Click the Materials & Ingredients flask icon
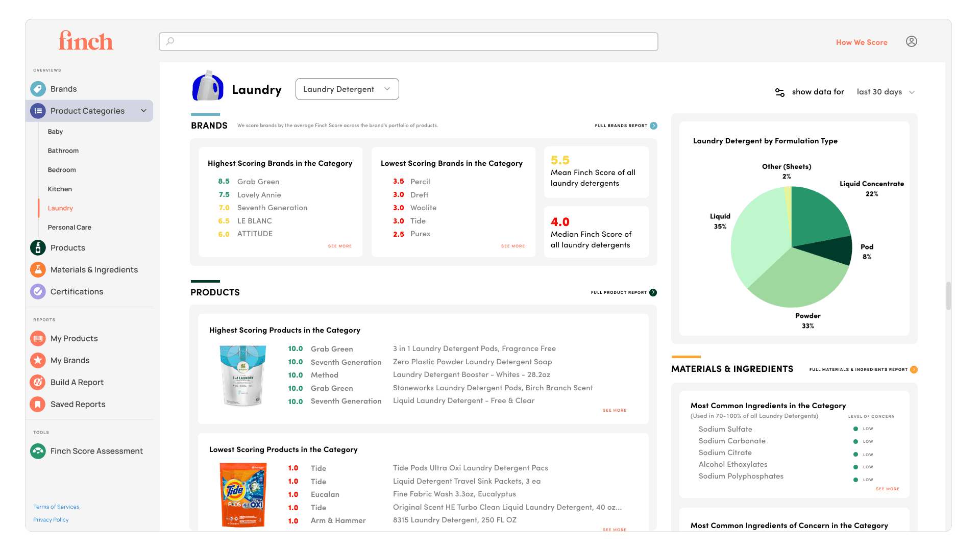This screenshot has height=551, width=980. click(38, 269)
